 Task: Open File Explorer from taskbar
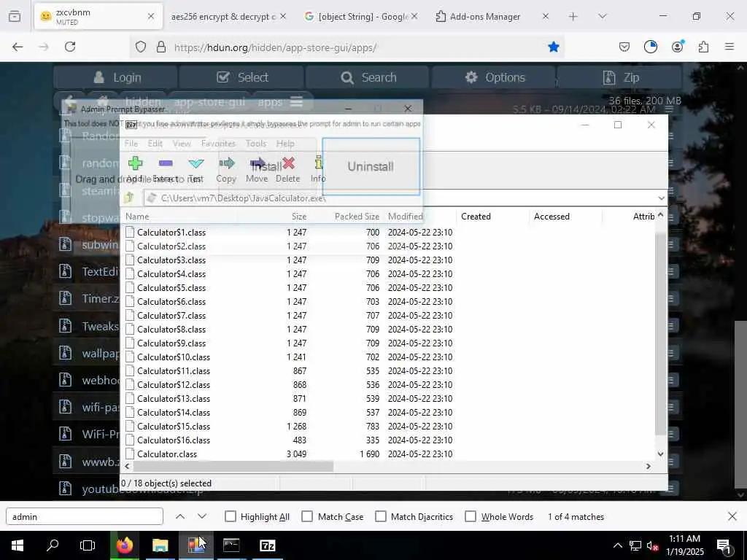160,545
